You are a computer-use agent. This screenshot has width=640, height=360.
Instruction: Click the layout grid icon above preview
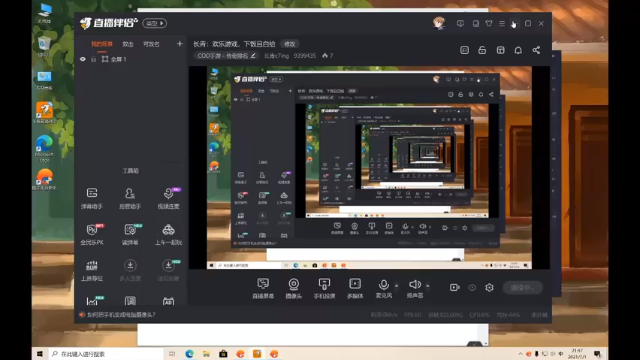click(500, 50)
